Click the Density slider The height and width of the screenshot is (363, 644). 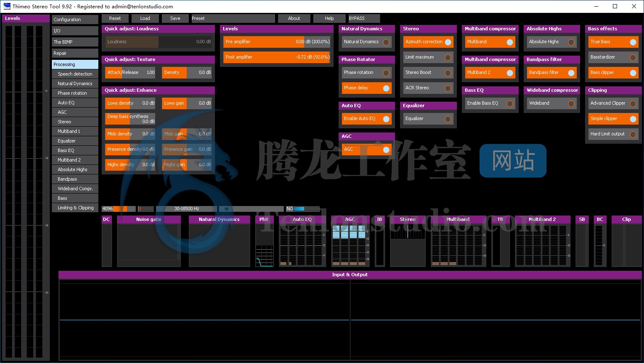click(187, 73)
